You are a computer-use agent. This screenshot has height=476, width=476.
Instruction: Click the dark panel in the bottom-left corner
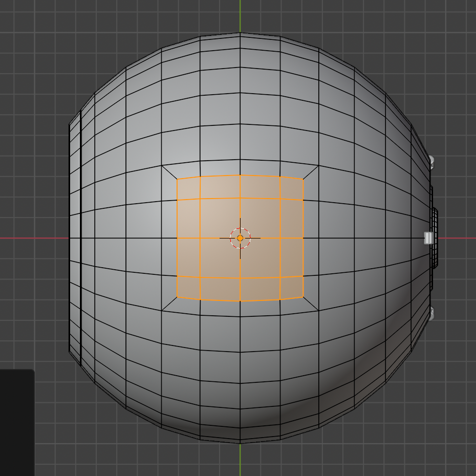16,422
